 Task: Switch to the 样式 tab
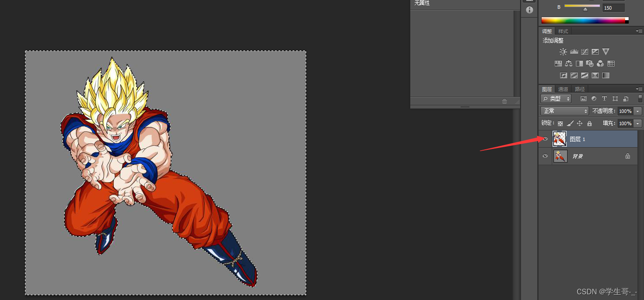[563, 31]
